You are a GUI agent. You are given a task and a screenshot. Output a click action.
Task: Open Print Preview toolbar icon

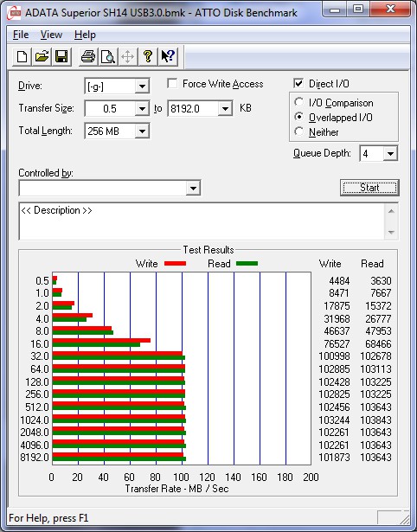[x=108, y=56]
